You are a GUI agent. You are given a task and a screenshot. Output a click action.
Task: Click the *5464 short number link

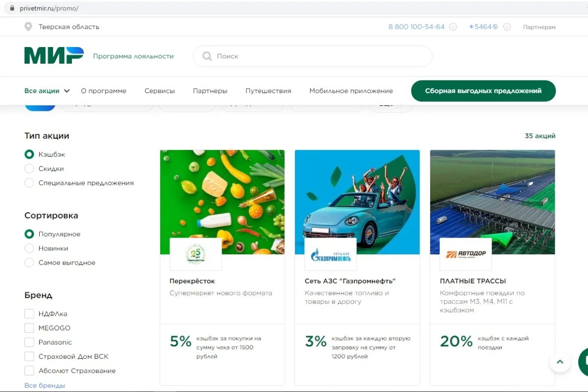(483, 27)
